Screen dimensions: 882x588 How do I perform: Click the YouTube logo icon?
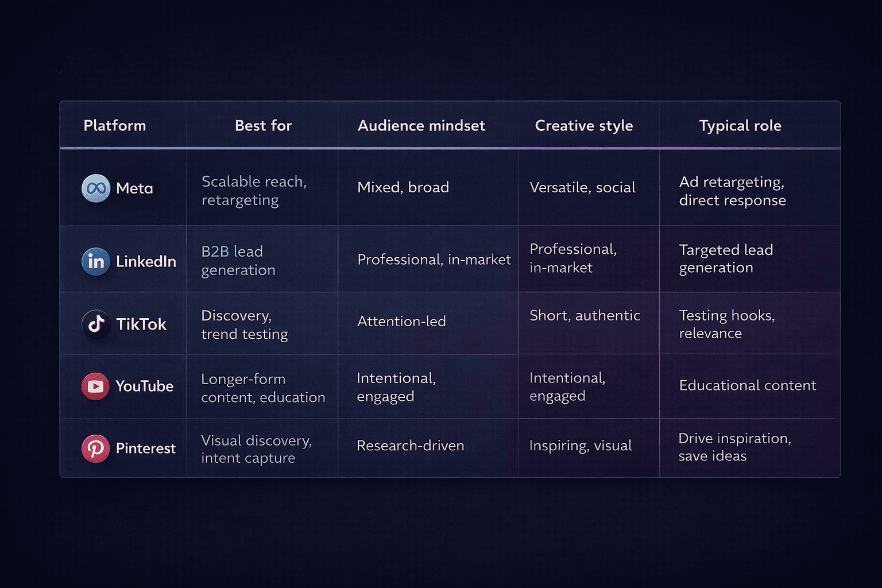pyautogui.click(x=95, y=386)
